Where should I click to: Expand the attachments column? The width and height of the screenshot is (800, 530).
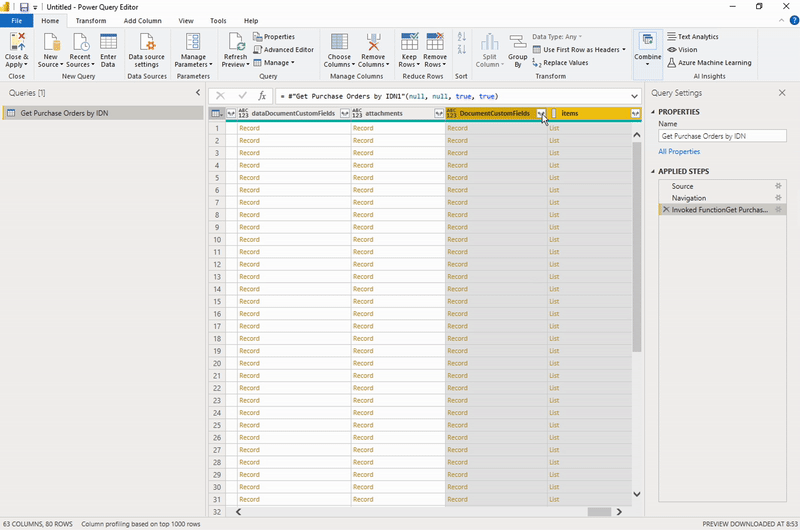(439, 113)
